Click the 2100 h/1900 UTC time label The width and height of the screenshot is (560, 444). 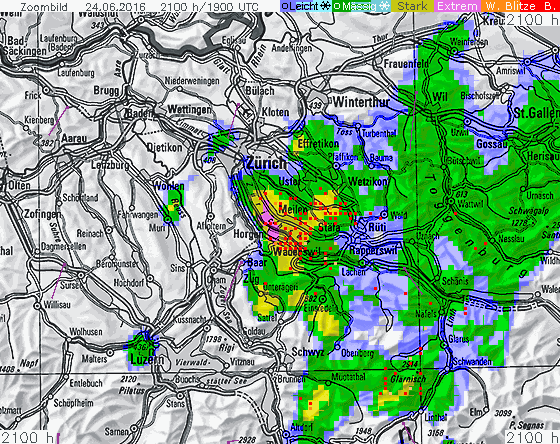(209, 6)
